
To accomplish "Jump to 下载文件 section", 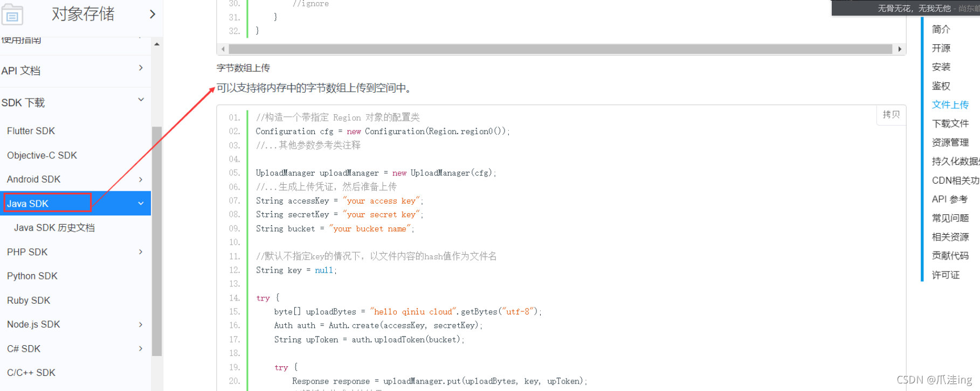I will (x=950, y=123).
